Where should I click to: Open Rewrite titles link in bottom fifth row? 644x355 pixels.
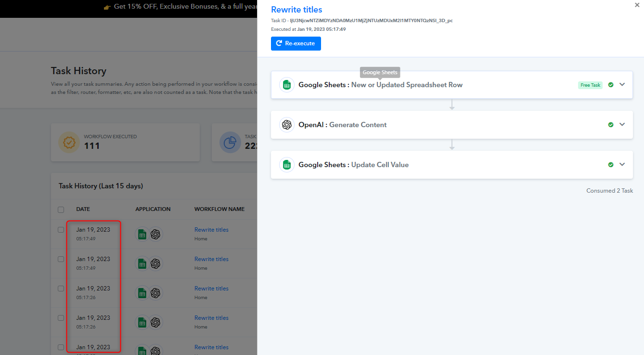pyautogui.click(x=211, y=347)
